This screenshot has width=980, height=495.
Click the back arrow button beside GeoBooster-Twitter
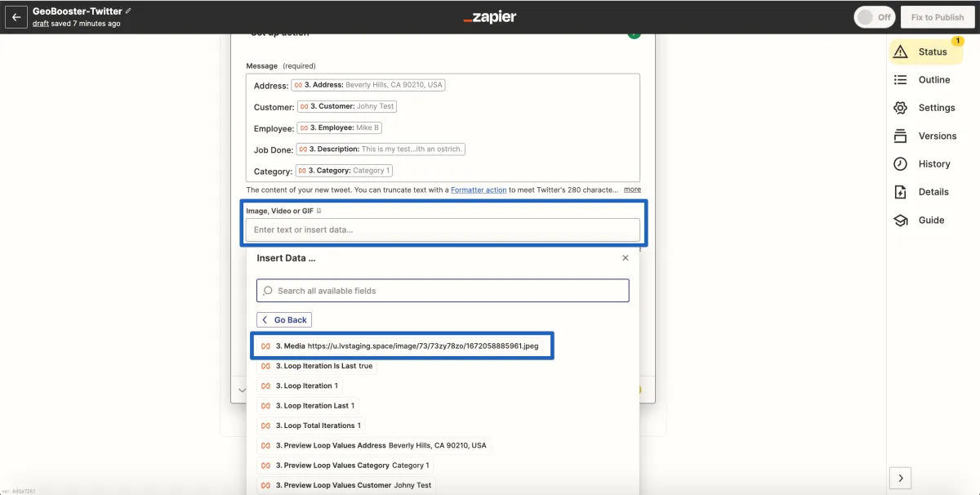pyautogui.click(x=16, y=17)
